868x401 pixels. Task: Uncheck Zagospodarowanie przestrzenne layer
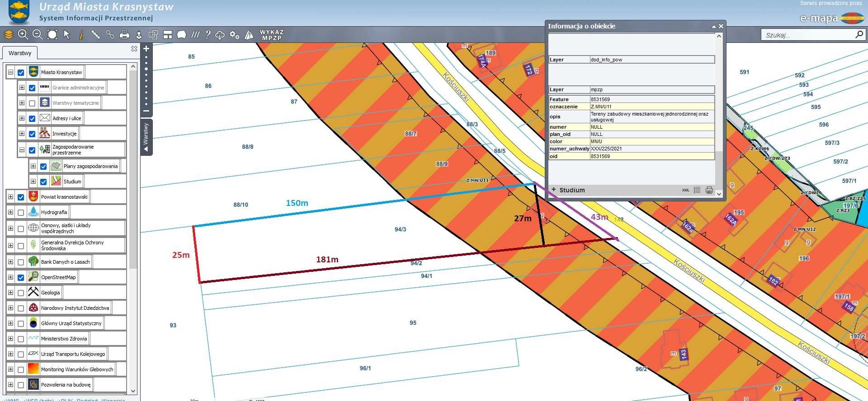coord(32,150)
